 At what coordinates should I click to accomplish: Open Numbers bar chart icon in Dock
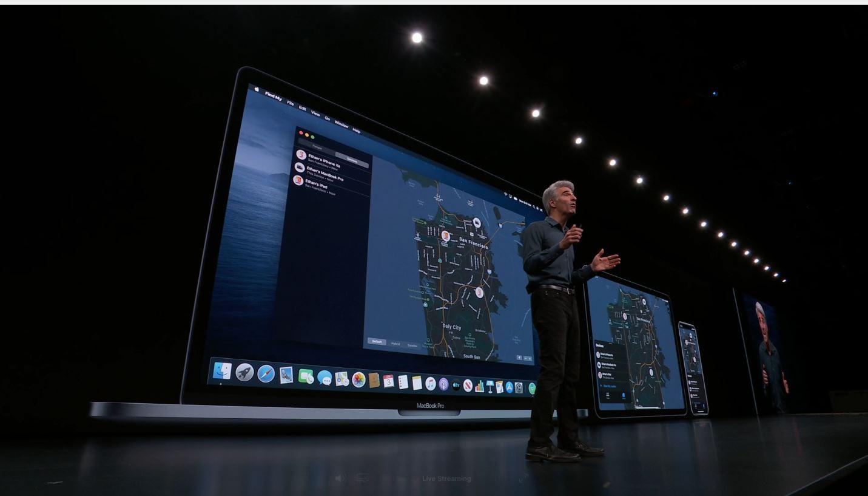pyautogui.click(x=479, y=386)
